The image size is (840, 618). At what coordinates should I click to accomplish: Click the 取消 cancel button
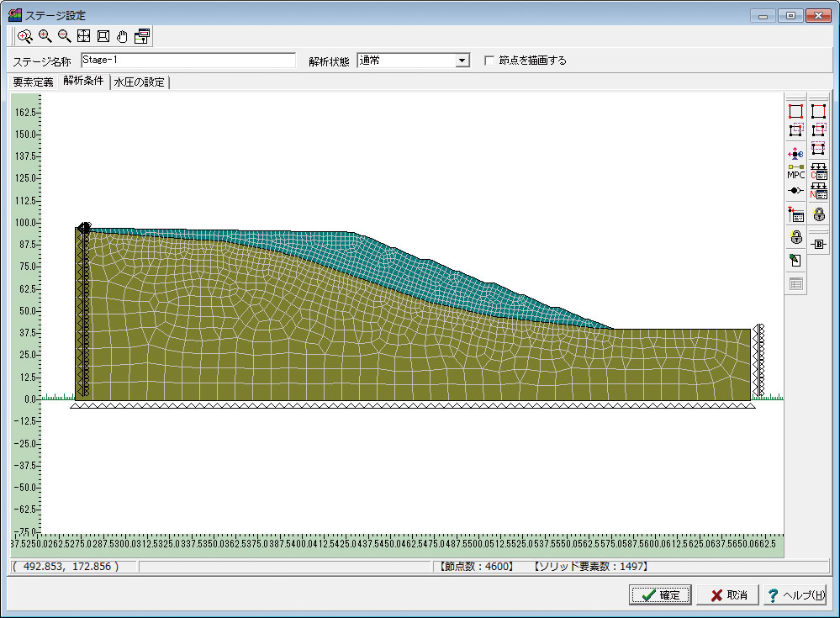727,595
